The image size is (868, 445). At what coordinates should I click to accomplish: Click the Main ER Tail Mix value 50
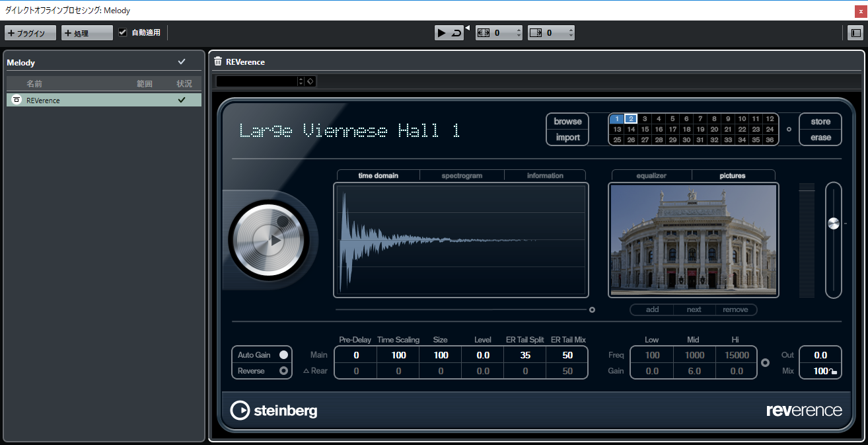click(567, 355)
